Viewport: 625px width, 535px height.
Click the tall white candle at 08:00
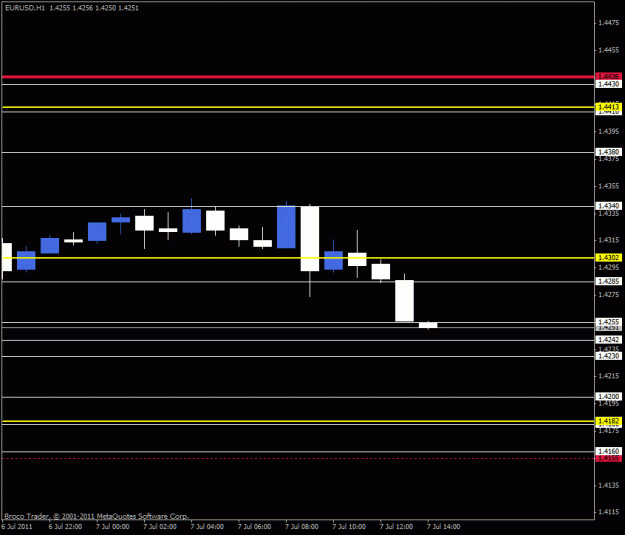tap(310, 238)
